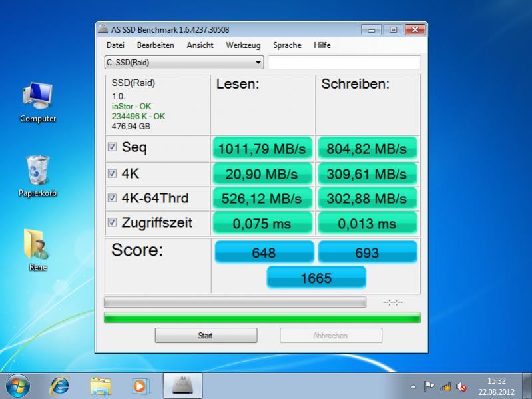This screenshot has width=532, height=399.
Task: Click the Schreiben: column header
Action: (x=356, y=84)
